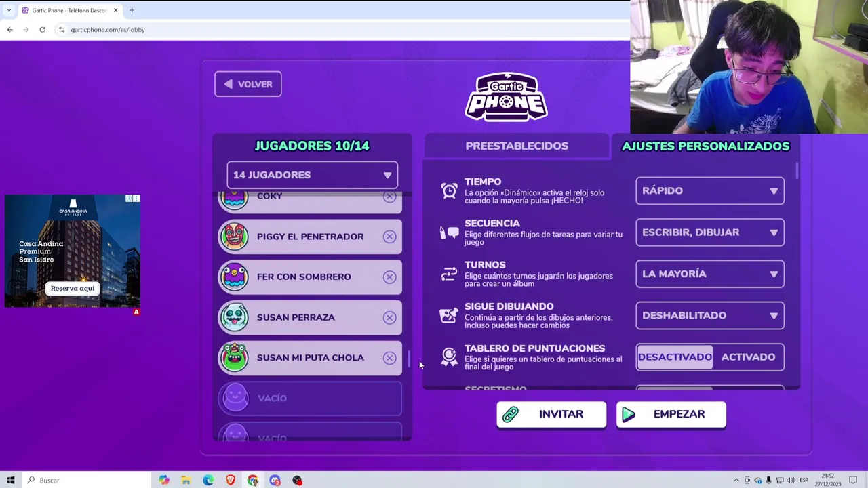This screenshot has height=488, width=868.
Task: Open the tab search dropdown arrow
Action: click(8, 10)
